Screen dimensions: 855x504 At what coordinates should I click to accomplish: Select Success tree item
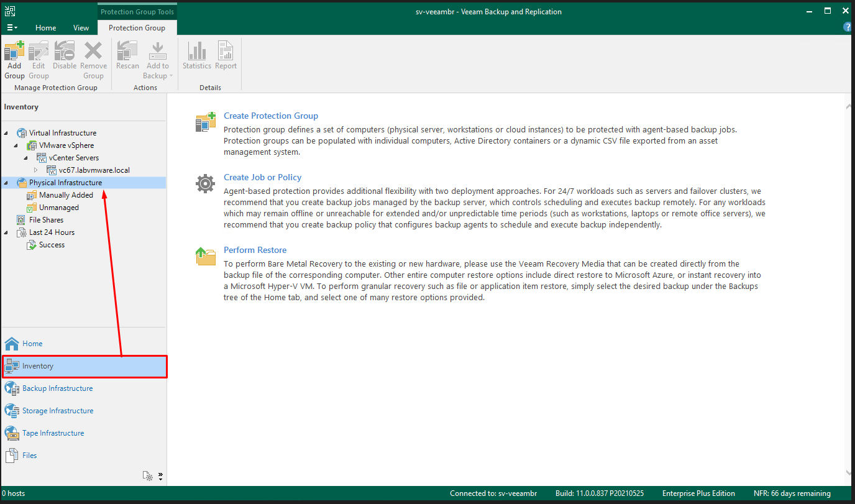[x=52, y=245]
